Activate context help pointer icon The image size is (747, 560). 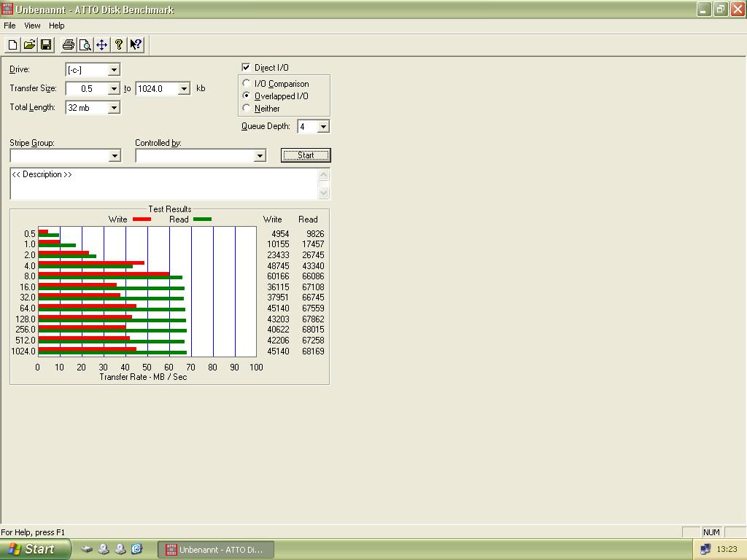point(136,44)
